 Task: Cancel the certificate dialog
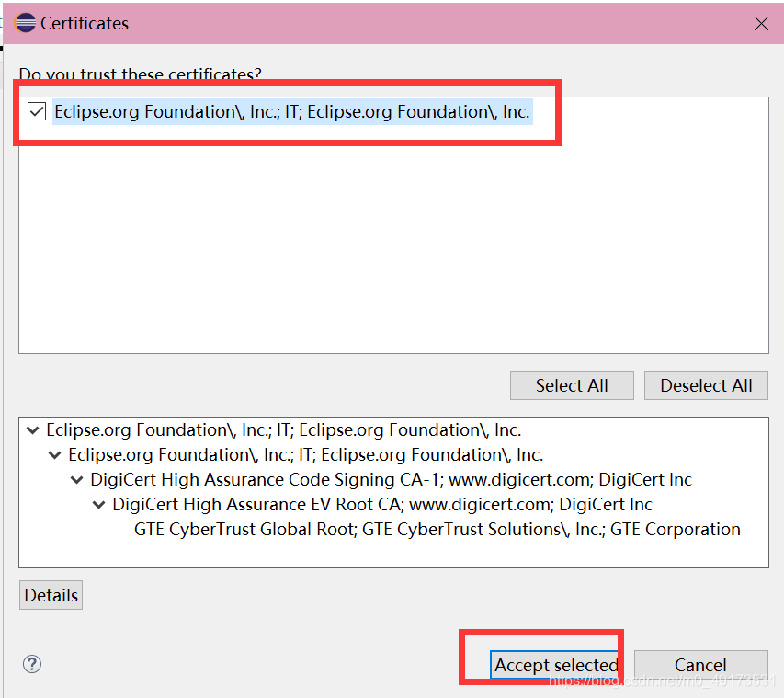(700, 665)
